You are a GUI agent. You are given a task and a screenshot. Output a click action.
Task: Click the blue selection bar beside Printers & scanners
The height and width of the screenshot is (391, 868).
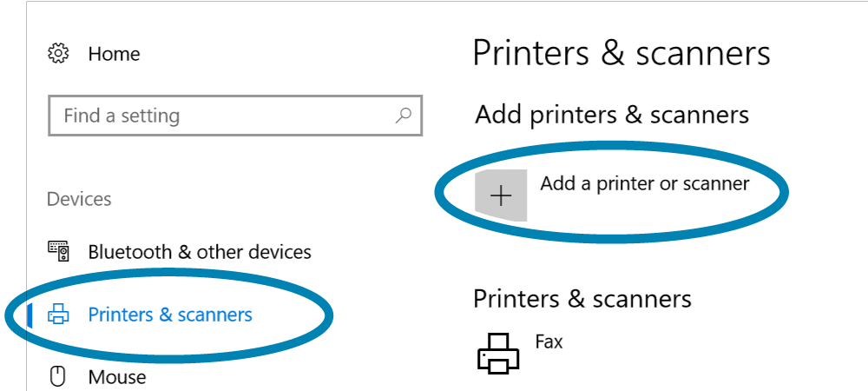click(30, 315)
